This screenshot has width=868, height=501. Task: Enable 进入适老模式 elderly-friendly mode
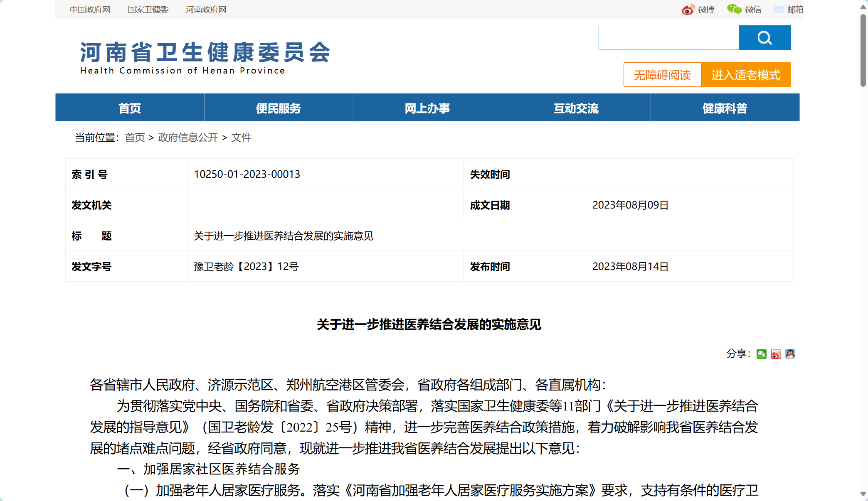(746, 75)
